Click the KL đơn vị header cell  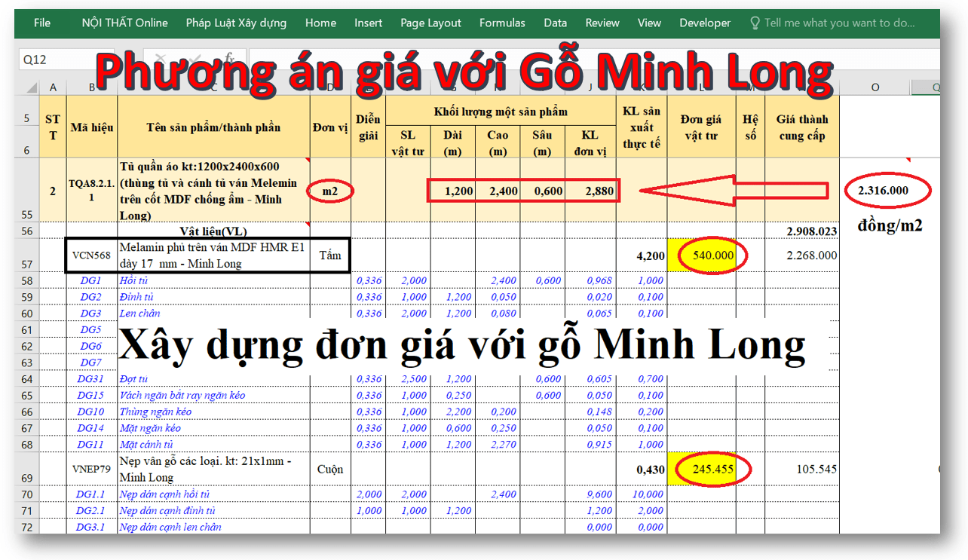[590, 142]
